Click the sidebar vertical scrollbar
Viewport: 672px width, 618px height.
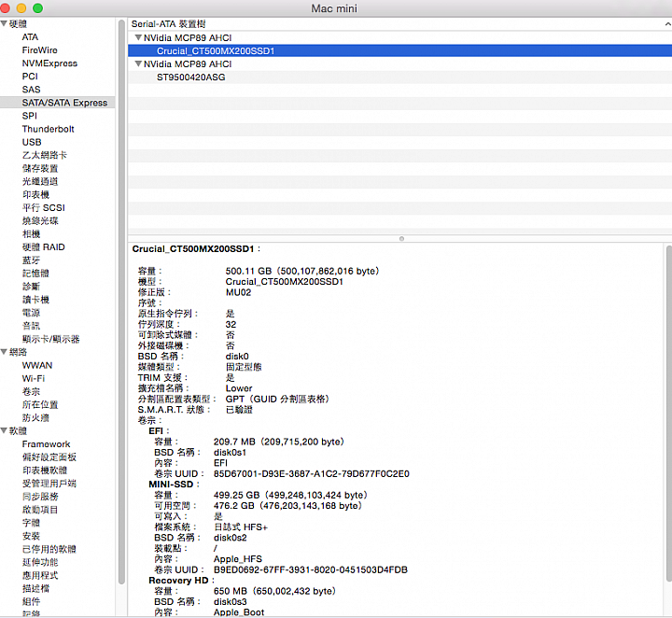121,301
